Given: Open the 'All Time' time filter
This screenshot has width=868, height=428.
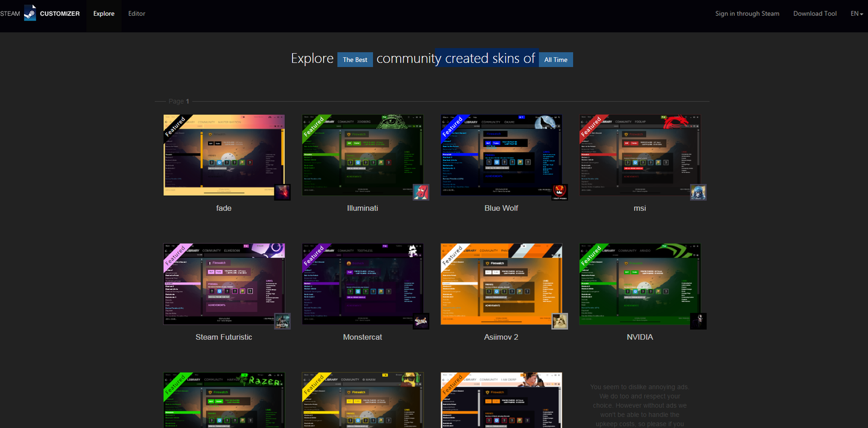Looking at the screenshot, I should 555,60.
